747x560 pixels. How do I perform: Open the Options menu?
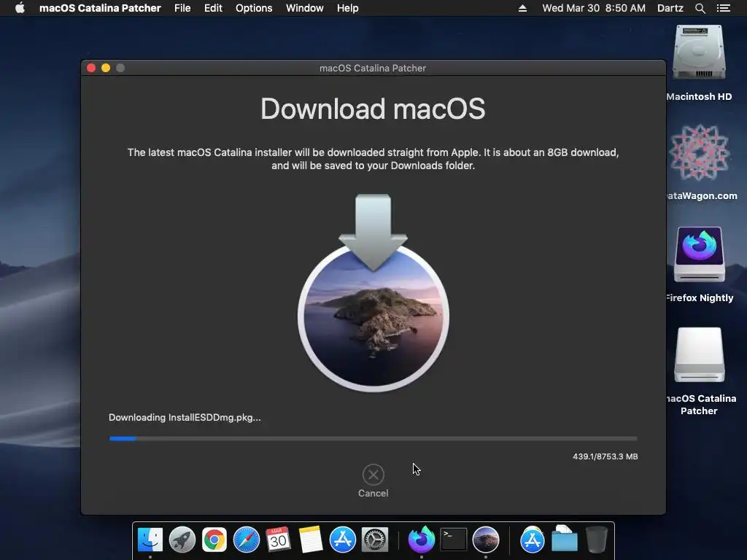point(254,8)
